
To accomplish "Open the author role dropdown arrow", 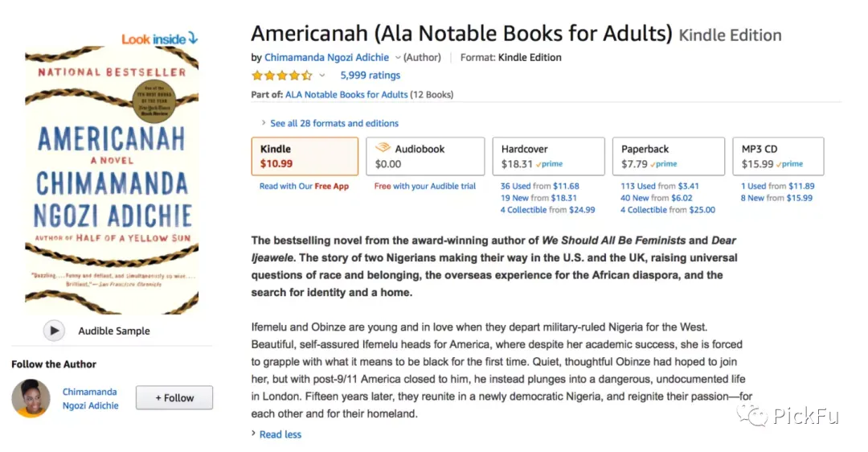I will click(398, 58).
